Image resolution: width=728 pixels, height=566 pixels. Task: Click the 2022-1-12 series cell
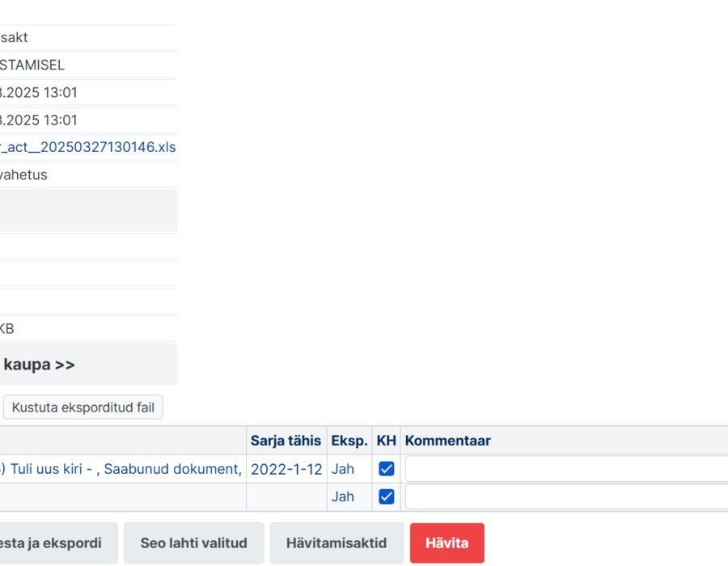pyautogui.click(x=286, y=469)
